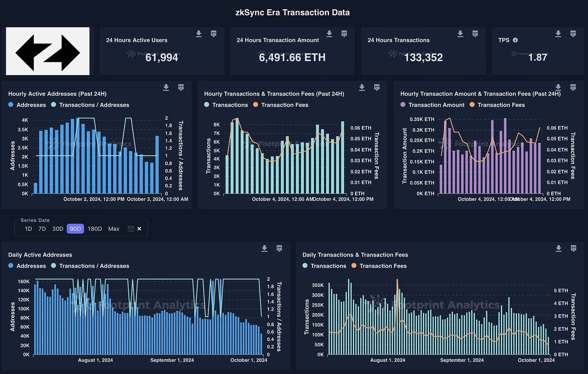Download Hourly Active Addresses chart

[166, 88]
